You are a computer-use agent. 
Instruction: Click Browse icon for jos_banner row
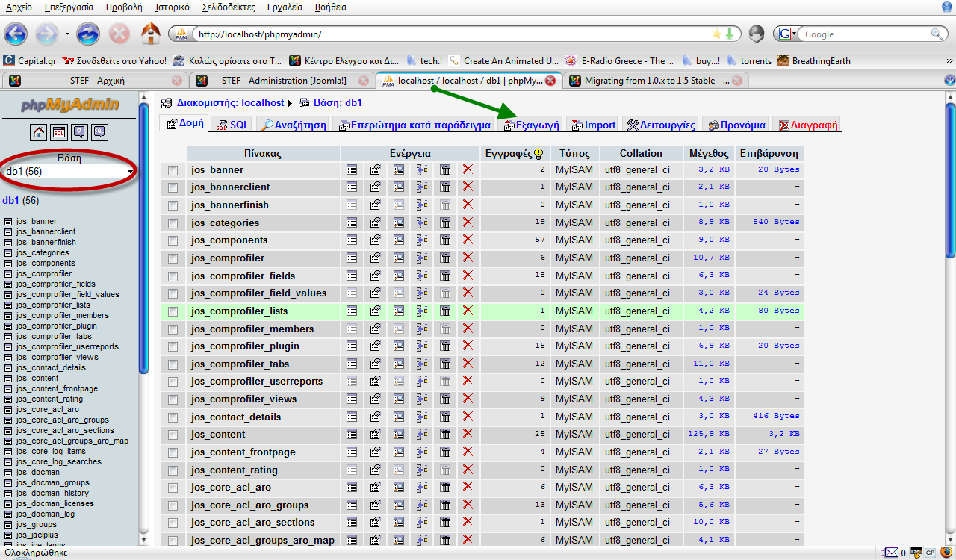(x=352, y=169)
